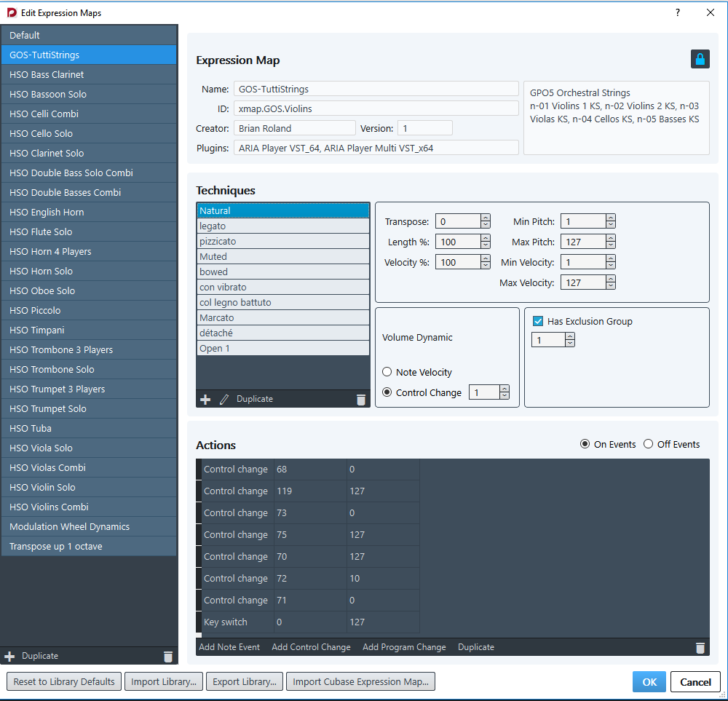This screenshot has height=701, width=728.
Task: Select the pizzicato technique
Action: [283, 241]
